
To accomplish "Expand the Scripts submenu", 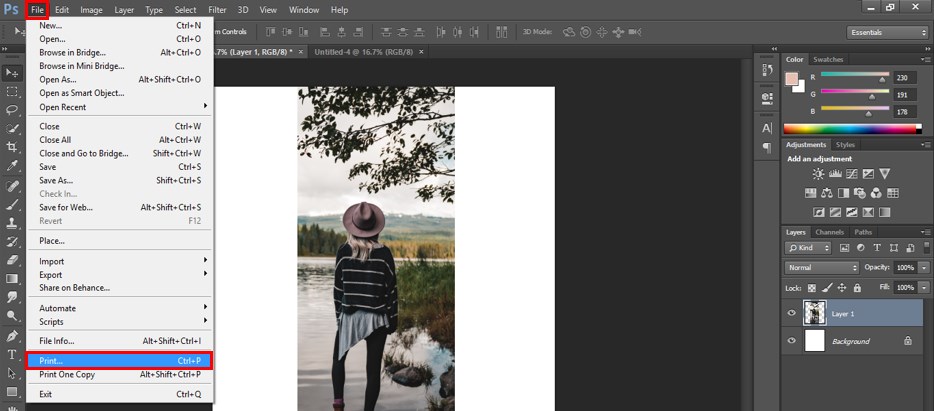I will (x=120, y=322).
